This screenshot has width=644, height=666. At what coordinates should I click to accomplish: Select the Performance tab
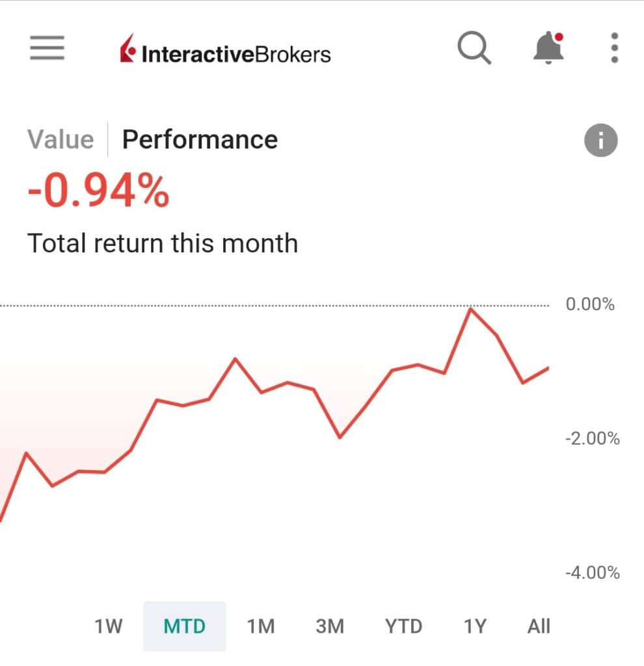pos(200,140)
